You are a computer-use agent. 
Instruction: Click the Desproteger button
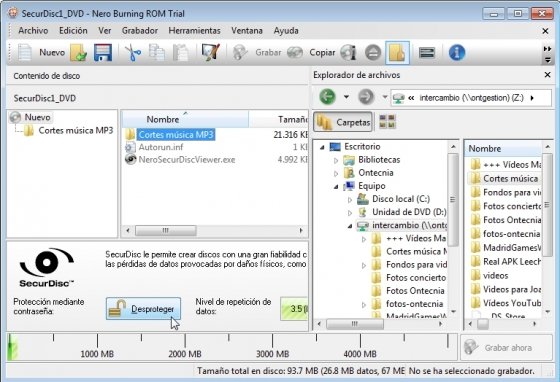tap(143, 308)
